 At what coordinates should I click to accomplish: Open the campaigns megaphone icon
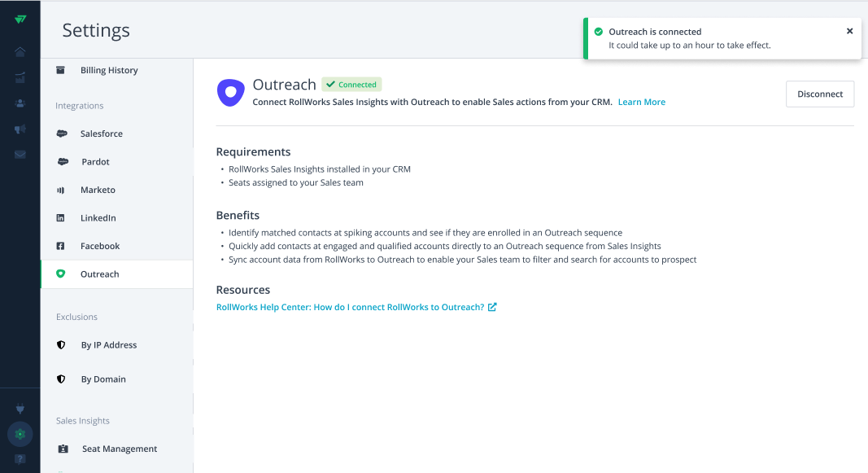(20, 129)
